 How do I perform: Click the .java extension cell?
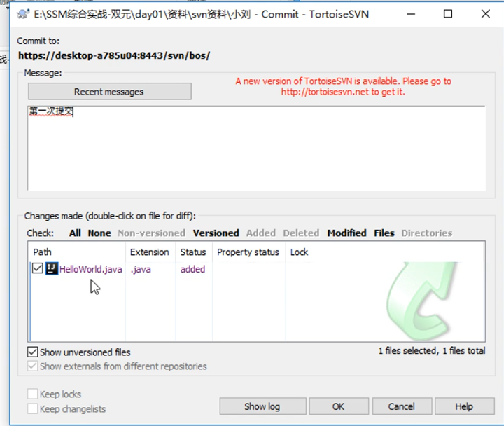coord(141,269)
